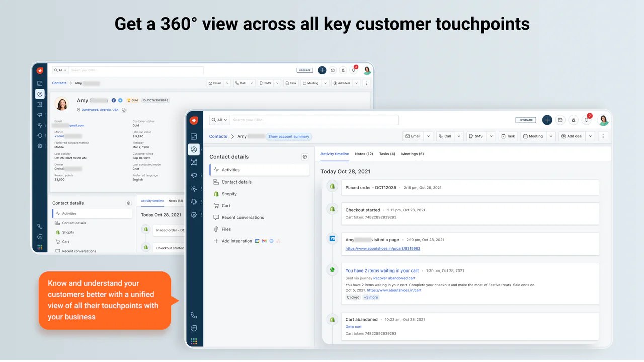The width and height of the screenshot is (644, 362).
Task: Click the UPGRADE button
Action: pos(526,120)
